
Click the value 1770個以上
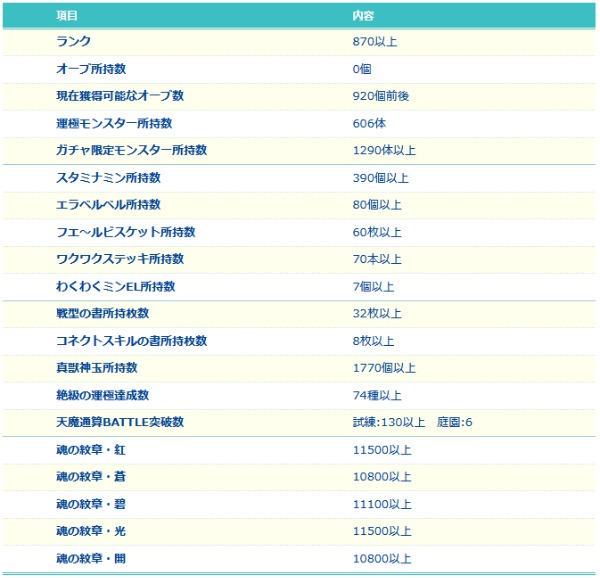click(384, 368)
